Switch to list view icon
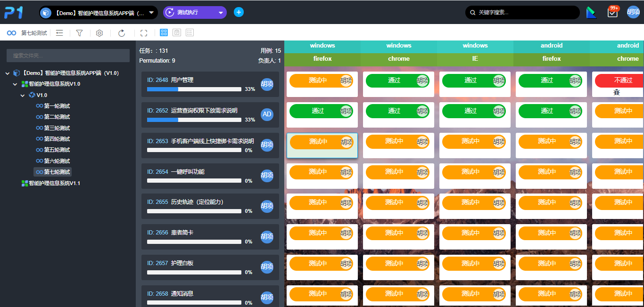This screenshot has height=307, width=644. coord(190,32)
